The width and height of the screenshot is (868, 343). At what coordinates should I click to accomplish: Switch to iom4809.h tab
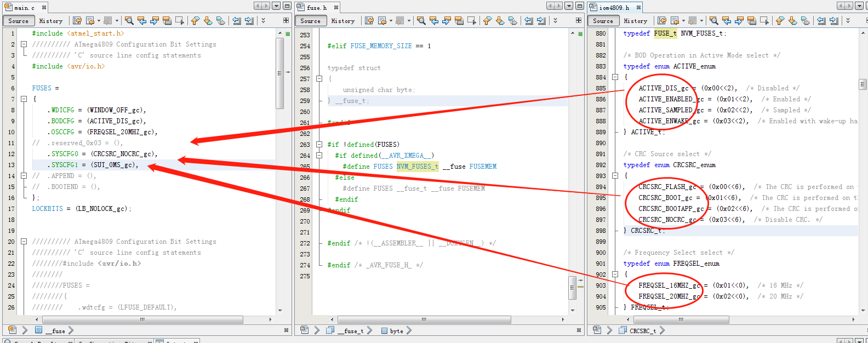click(614, 8)
